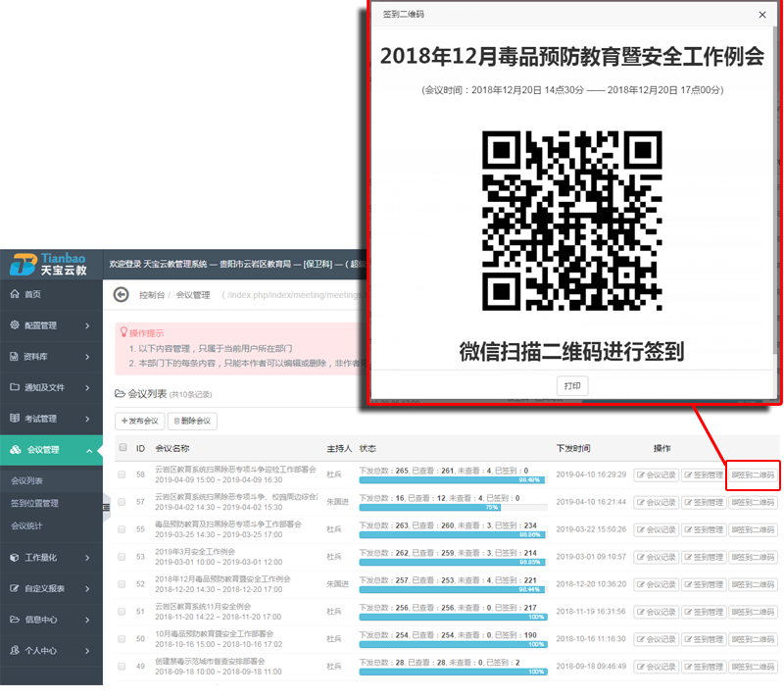
Task: Open 签到二维码 for meeting 58
Action: (x=753, y=475)
